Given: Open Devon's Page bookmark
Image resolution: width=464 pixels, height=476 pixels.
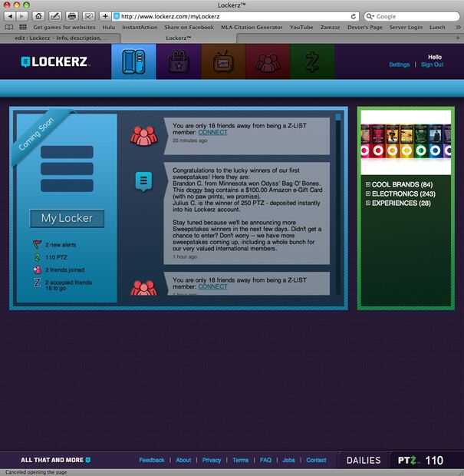Looking at the screenshot, I should tap(364, 28).
